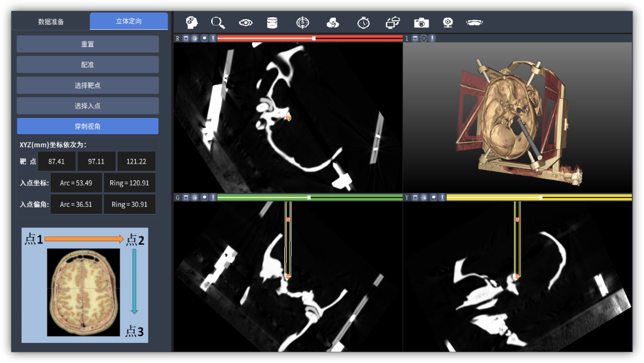Click the 重置 reset button
Viewport: 644px width, 363px height.
coord(88,44)
